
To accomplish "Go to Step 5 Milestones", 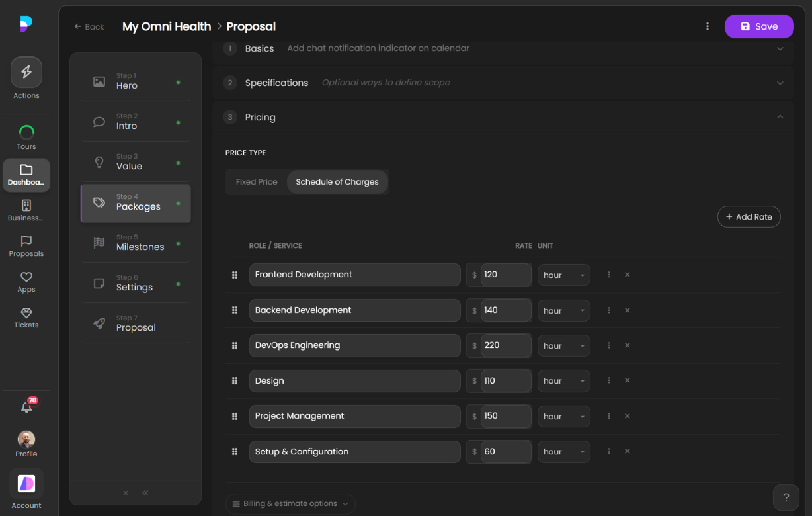I will tap(136, 242).
